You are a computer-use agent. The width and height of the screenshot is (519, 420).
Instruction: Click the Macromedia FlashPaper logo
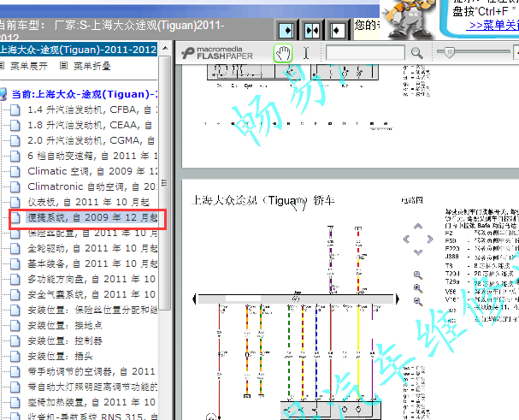click(218, 53)
